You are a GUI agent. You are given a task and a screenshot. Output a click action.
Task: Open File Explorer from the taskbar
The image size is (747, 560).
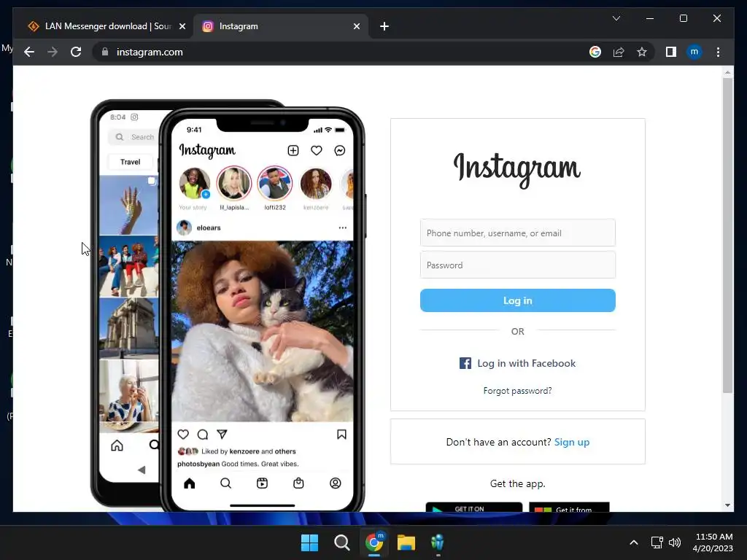[406, 542]
